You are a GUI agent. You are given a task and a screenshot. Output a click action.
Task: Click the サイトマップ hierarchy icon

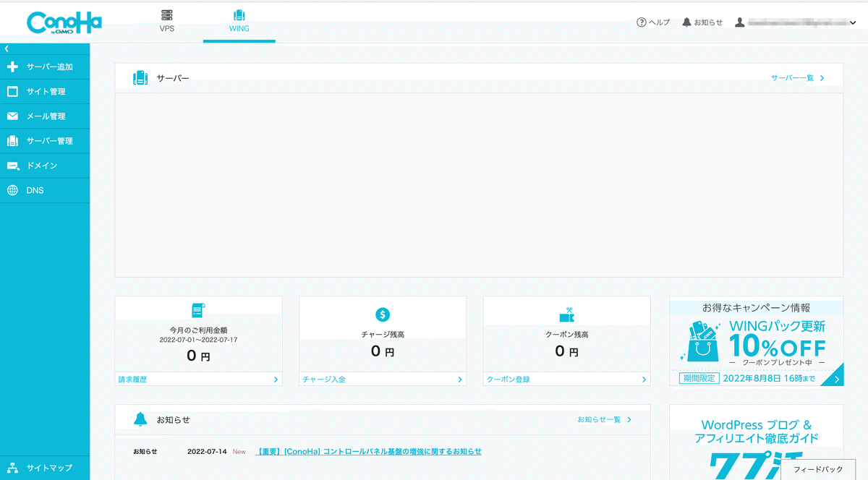click(12, 468)
